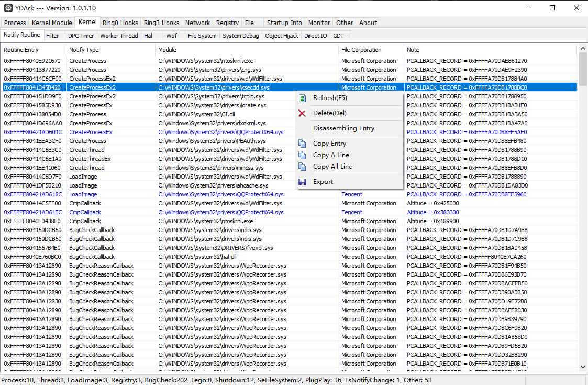Click the vertical scrollbar thumb
This screenshot has width=588, height=385.
583,69
